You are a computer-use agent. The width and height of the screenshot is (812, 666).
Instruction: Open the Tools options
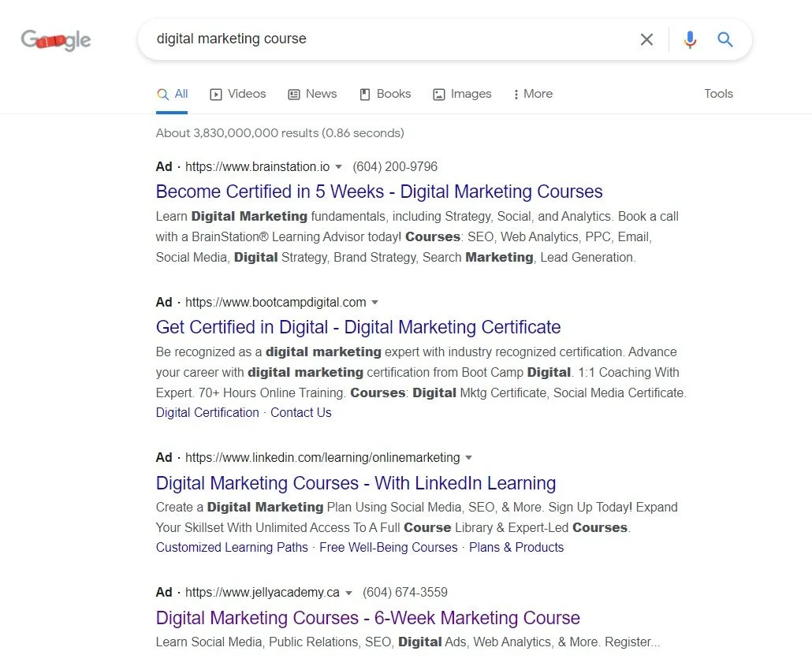[x=718, y=94]
